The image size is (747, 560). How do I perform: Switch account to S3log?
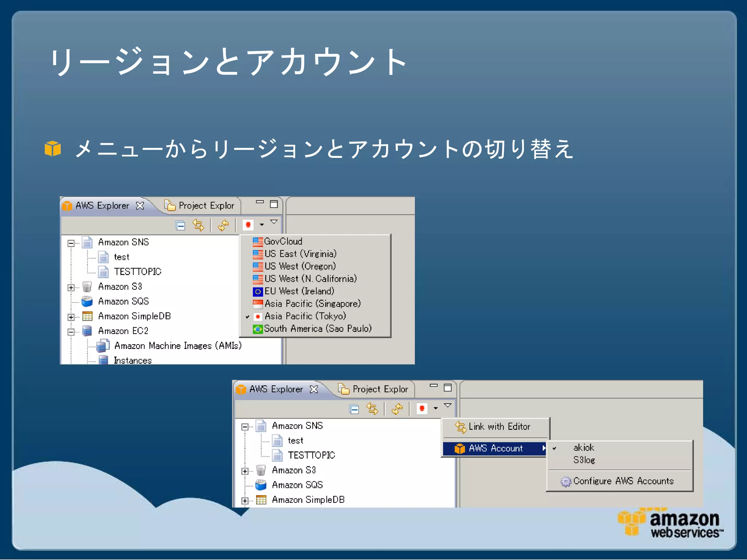point(584,460)
